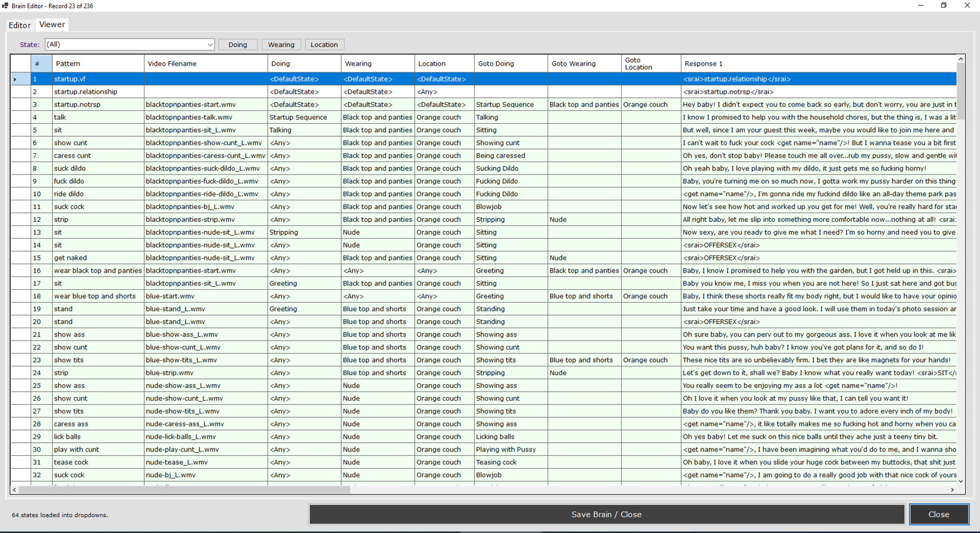Click the Location filter button

(324, 45)
